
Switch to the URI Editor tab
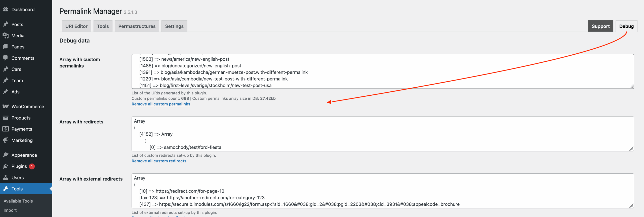pos(76,26)
